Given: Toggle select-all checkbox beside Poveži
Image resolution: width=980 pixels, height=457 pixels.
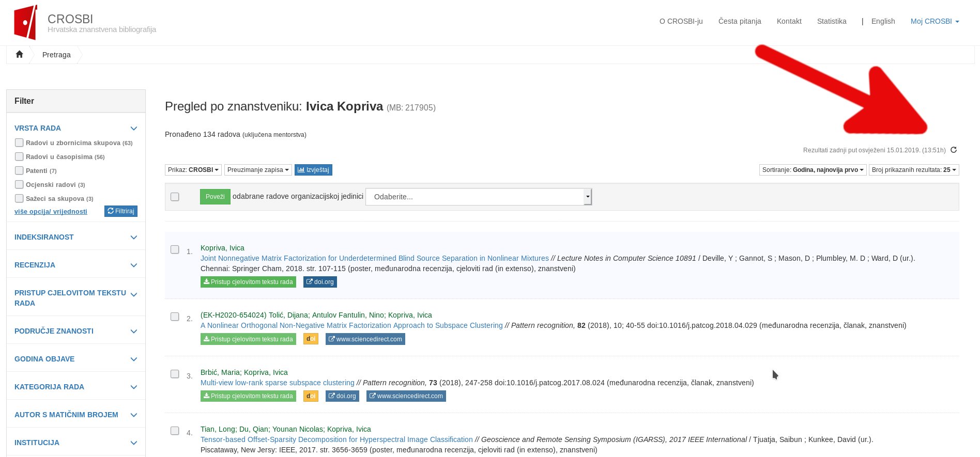Looking at the screenshot, I should pyautogui.click(x=175, y=197).
